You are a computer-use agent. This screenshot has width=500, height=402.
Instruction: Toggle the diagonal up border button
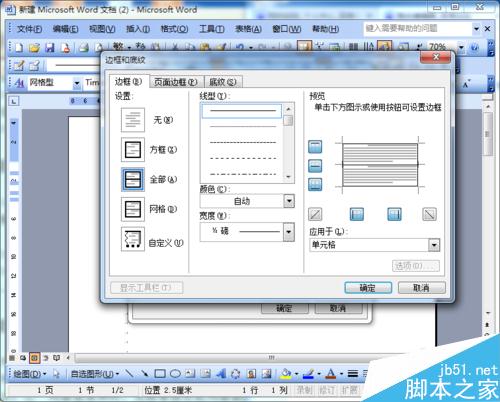(315, 214)
